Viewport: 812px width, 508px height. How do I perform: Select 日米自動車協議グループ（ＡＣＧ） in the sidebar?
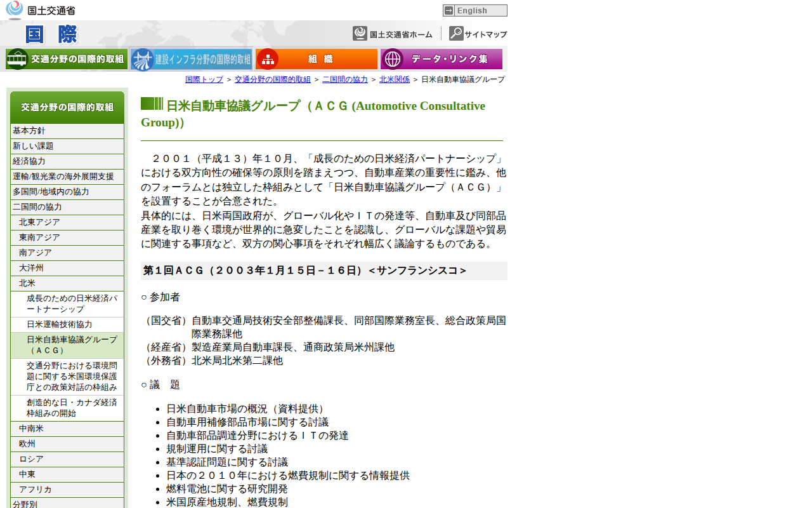click(67, 345)
